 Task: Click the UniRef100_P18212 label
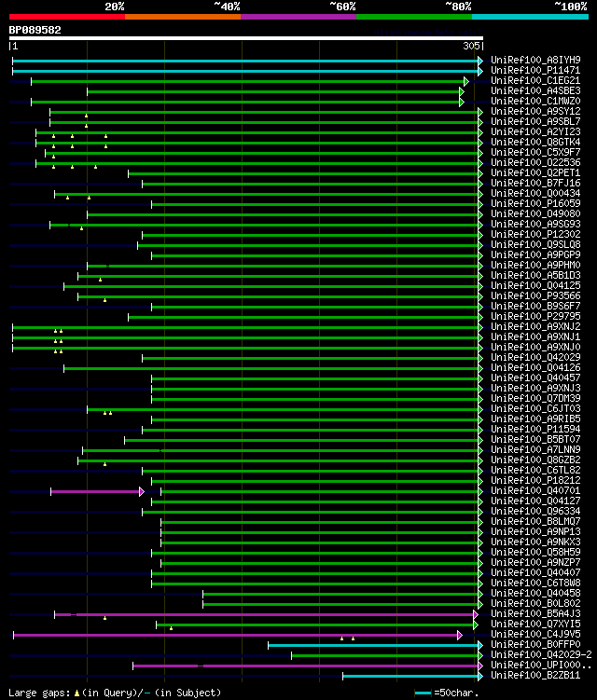(x=535, y=481)
